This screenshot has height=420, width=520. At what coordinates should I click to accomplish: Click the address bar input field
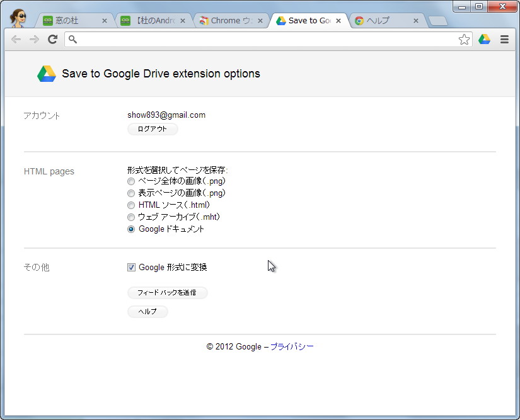pyautogui.click(x=265, y=40)
